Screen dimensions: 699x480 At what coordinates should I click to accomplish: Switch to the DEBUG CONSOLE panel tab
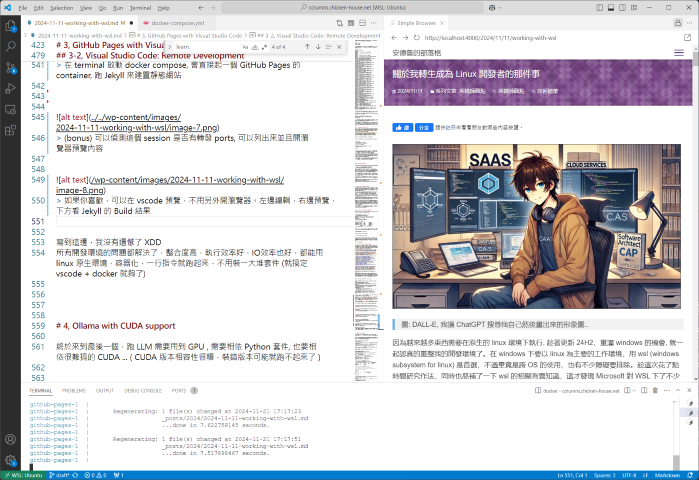(x=143, y=390)
